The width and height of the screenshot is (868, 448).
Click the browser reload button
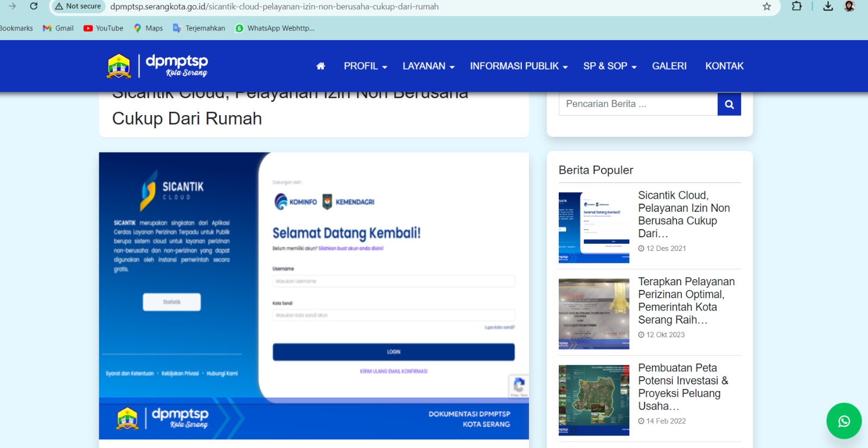(x=34, y=6)
